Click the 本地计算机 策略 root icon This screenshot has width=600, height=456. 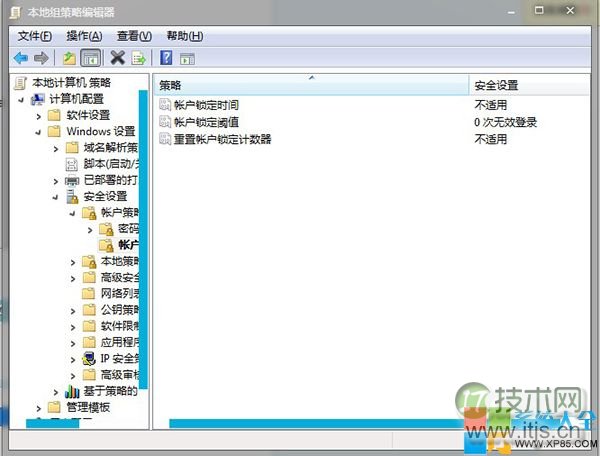click(20, 83)
